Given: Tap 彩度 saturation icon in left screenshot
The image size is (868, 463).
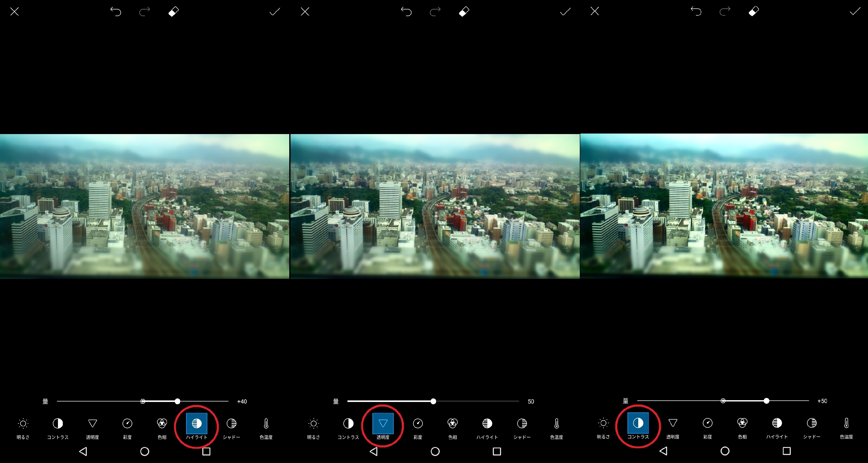Looking at the screenshot, I should [127, 424].
